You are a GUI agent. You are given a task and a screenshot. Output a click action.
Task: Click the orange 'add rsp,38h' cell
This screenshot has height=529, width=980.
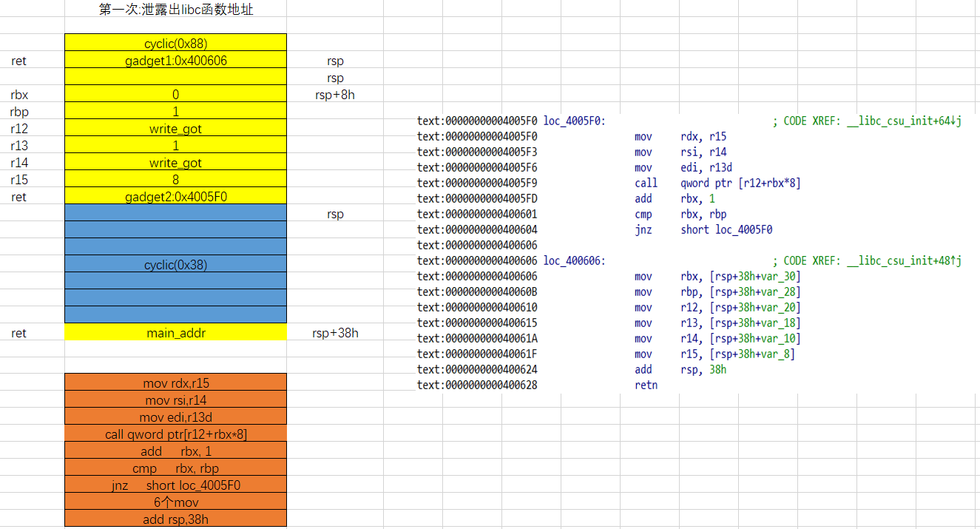(176, 519)
